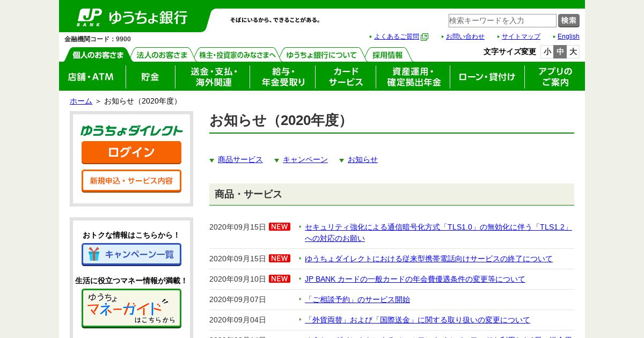Click the ゆうちょダイレクト ログイン button
The image size is (644, 338).
click(131, 152)
